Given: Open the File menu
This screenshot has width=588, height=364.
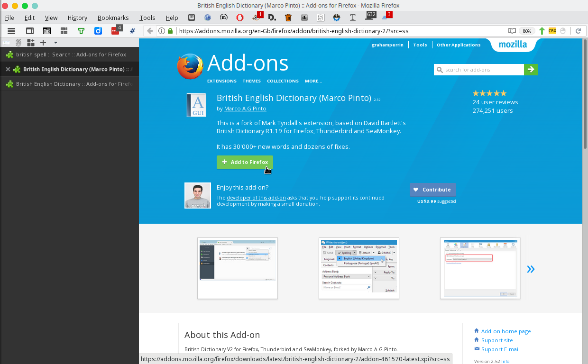Looking at the screenshot, I should coord(9,18).
